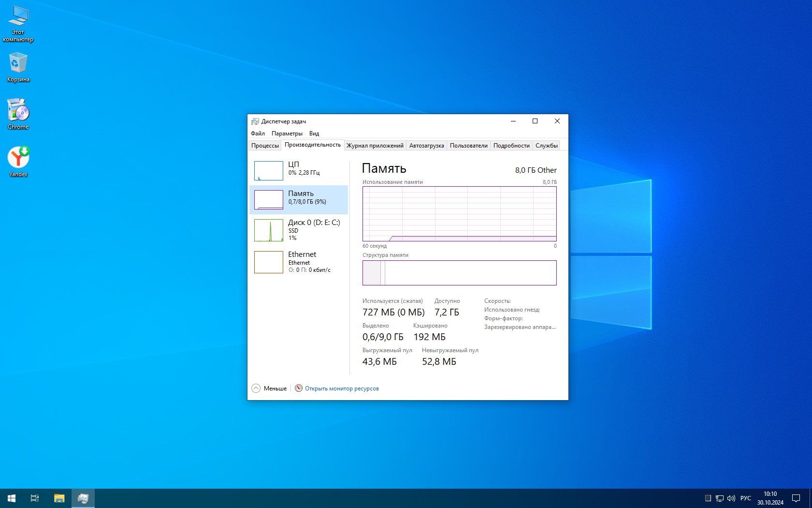
Task: Collapse details with the Меньше arrow
Action: [256, 388]
